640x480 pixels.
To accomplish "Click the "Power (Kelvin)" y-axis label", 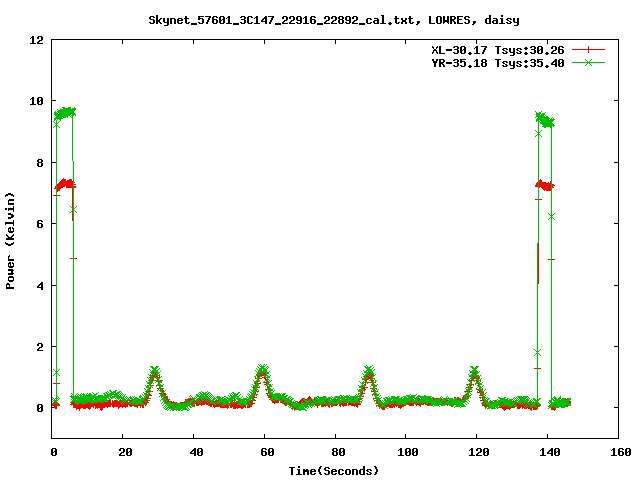I will point(11,240).
